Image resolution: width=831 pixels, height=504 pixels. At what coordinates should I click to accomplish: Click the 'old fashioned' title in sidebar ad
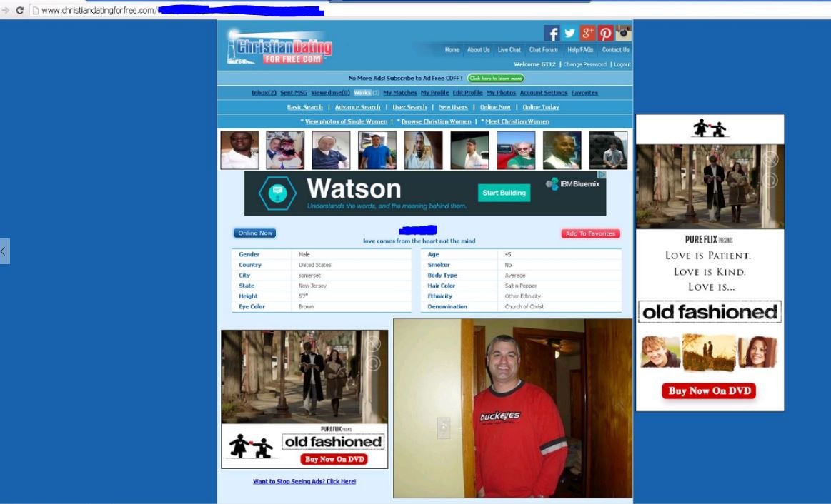point(710,312)
